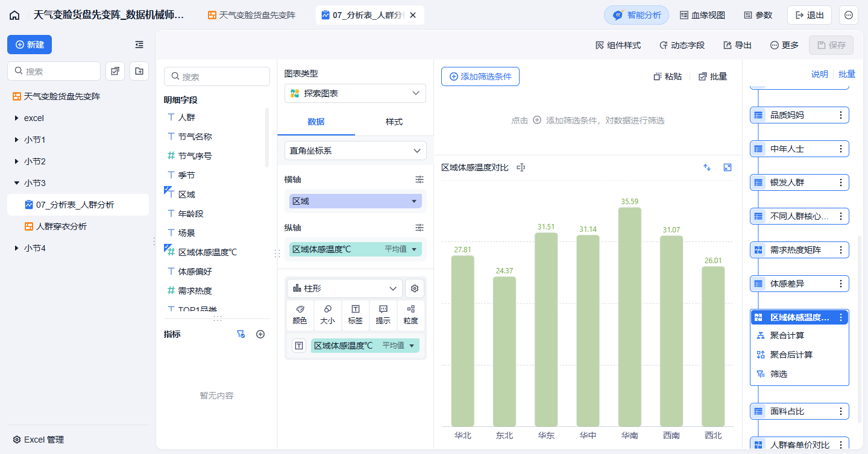Click the 智能分析 button
Viewport: 868px width, 454px height.
[x=637, y=15]
